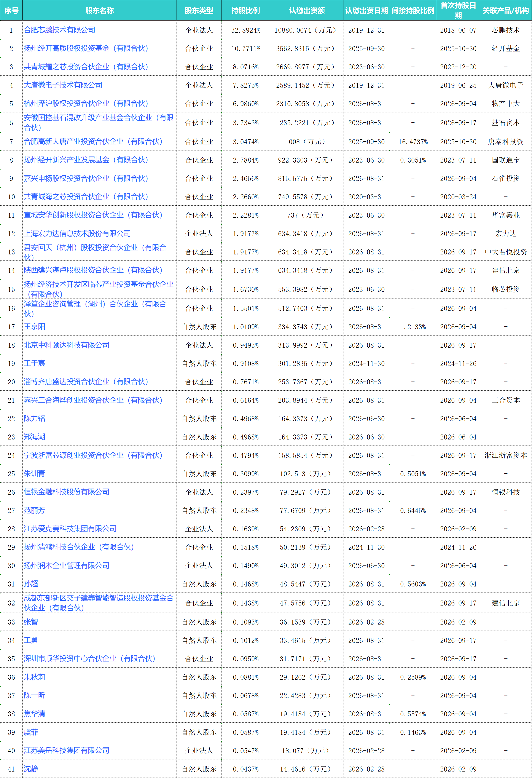Click shareholder 陈力铭's name link
The image size is (532, 778).
tap(34, 418)
